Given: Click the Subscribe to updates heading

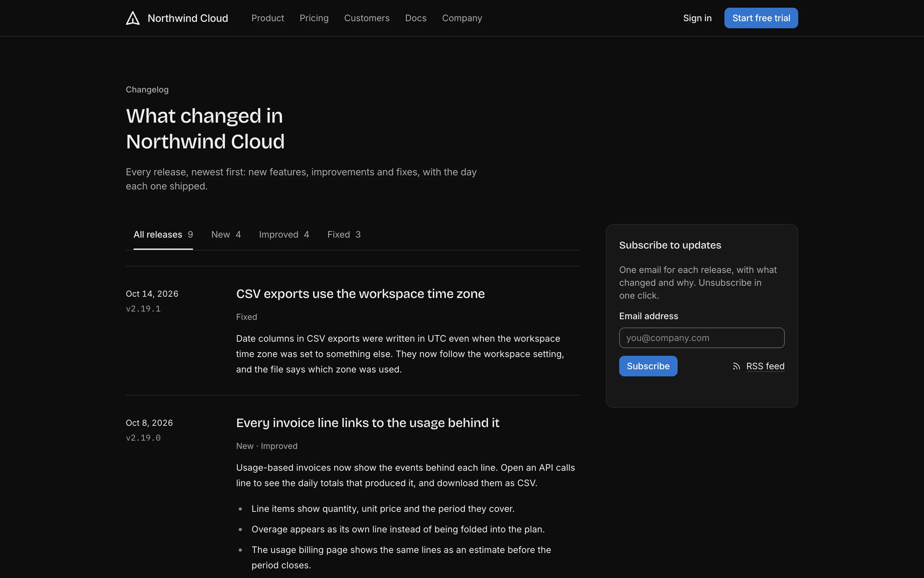Looking at the screenshot, I should point(670,245).
